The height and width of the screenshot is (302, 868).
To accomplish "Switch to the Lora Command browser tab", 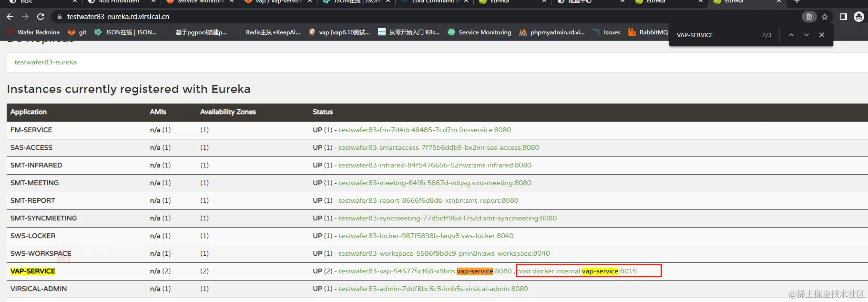I will click(x=434, y=2).
